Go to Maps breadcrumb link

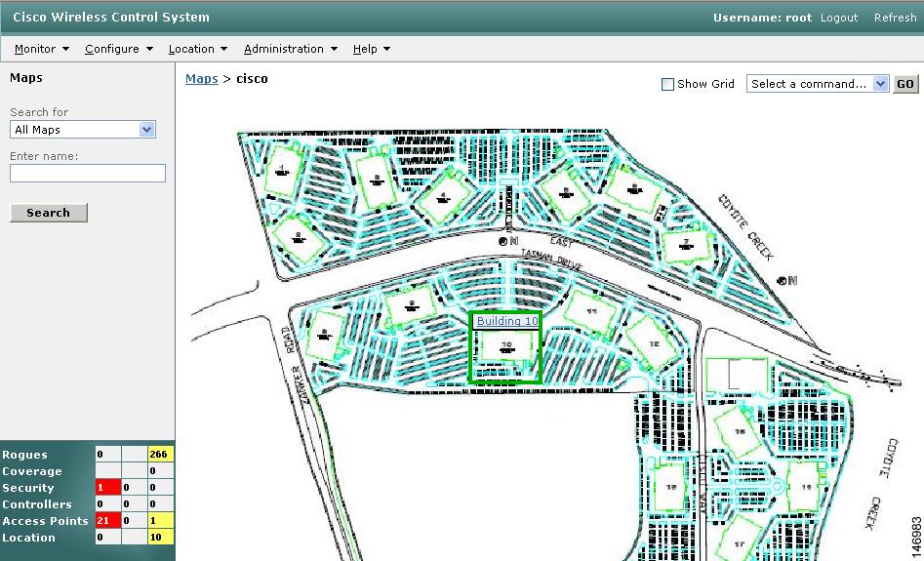[x=202, y=78]
